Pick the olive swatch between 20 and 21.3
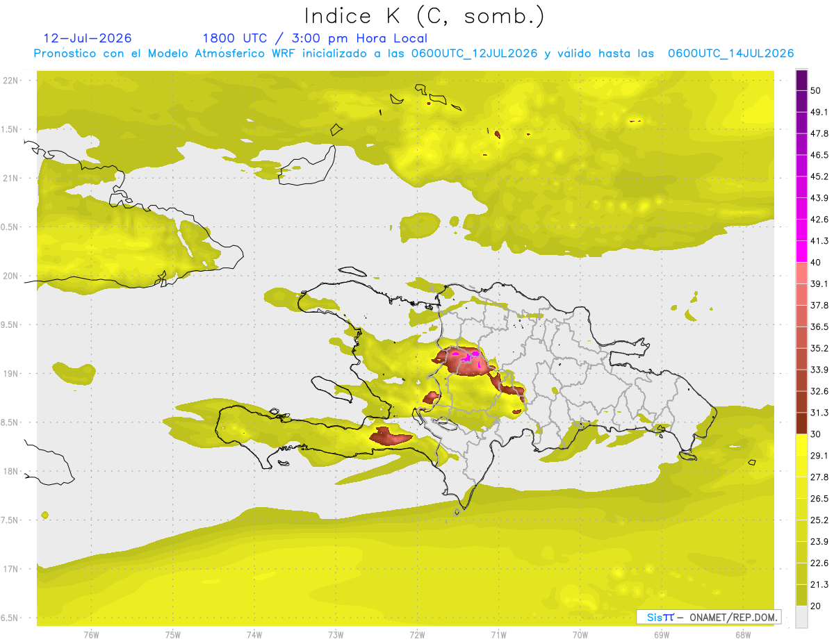Viewport: 834px width, 644px height. [x=802, y=595]
